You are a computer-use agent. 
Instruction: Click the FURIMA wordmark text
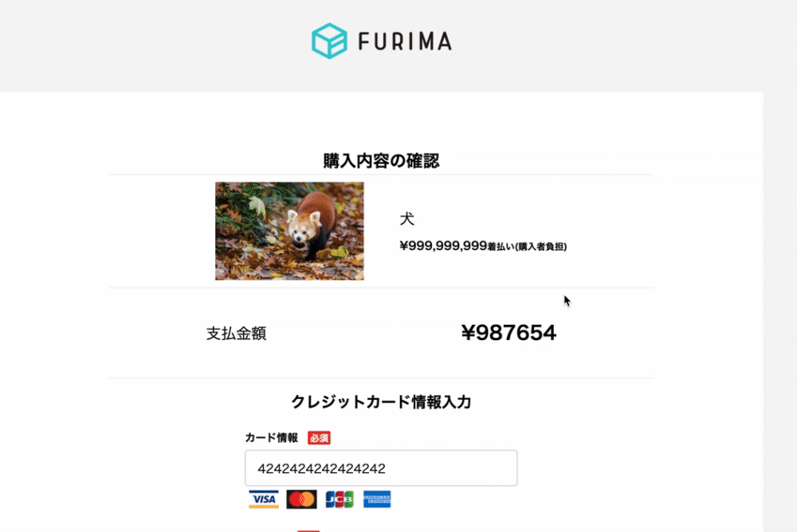click(x=405, y=41)
